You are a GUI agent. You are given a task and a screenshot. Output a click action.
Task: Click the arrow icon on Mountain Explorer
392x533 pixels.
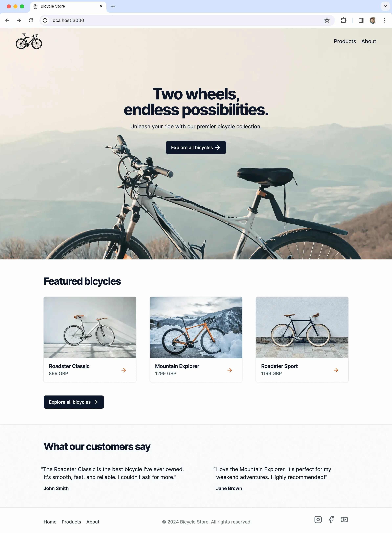click(x=230, y=370)
